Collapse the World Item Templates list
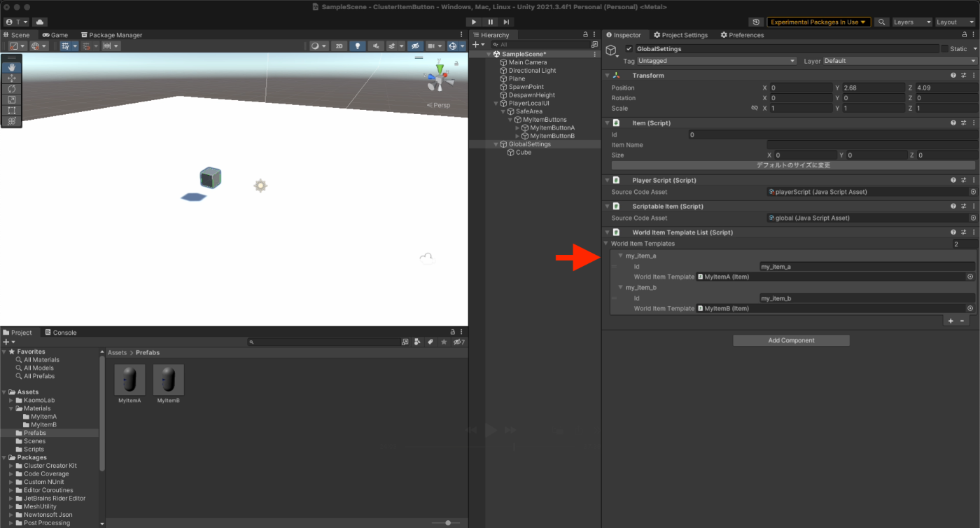The image size is (980, 528). click(606, 244)
